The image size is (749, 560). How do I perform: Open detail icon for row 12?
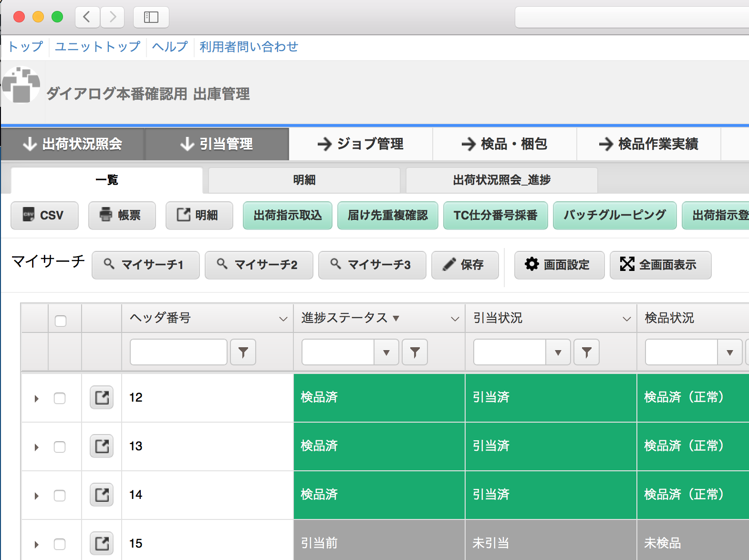pyautogui.click(x=102, y=397)
